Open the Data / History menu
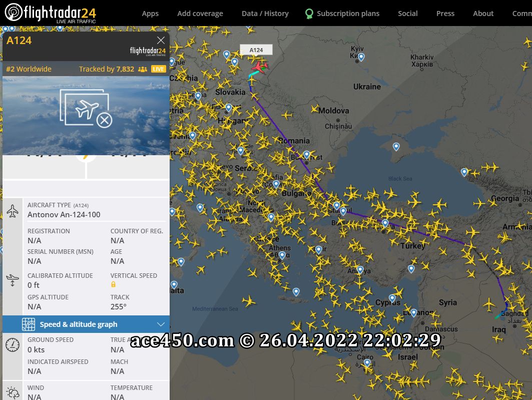The image size is (532, 400). click(x=265, y=14)
